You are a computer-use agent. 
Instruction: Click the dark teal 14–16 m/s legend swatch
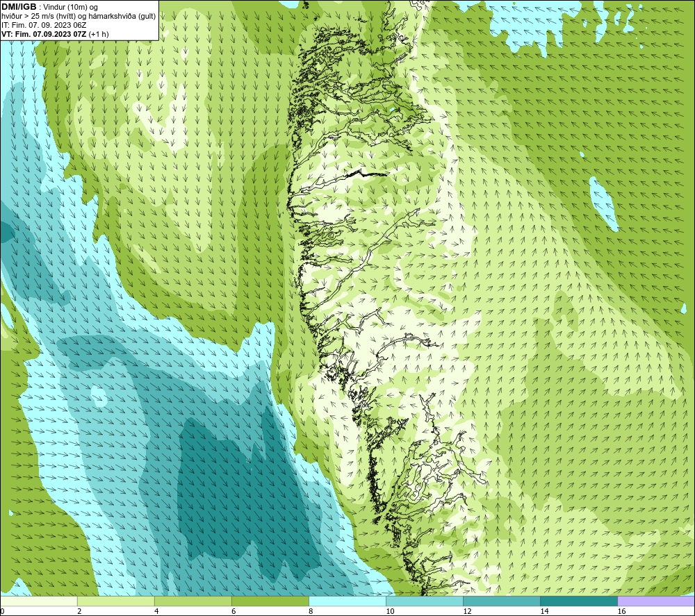578,601
